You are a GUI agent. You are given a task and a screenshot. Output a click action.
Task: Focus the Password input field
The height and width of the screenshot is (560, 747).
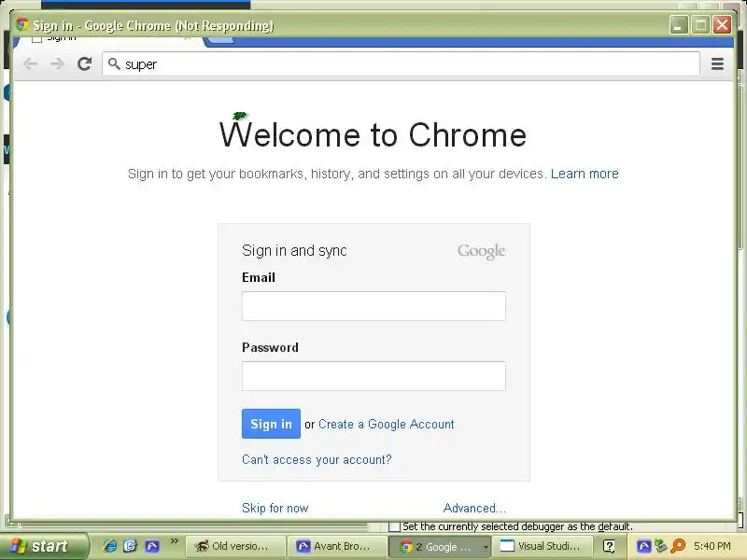pyautogui.click(x=373, y=376)
